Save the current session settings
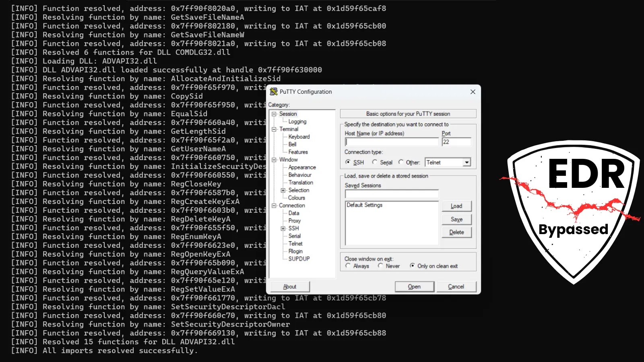The height and width of the screenshot is (362, 644). coord(456,219)
